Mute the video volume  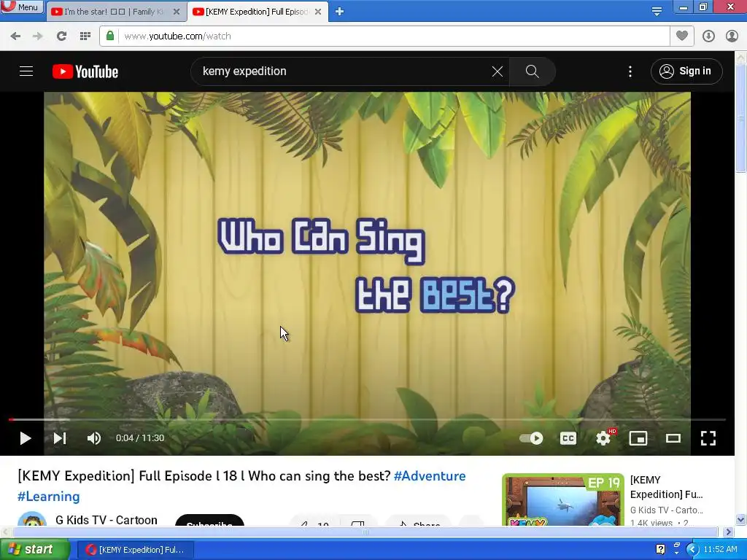click(x=94, y=438)
